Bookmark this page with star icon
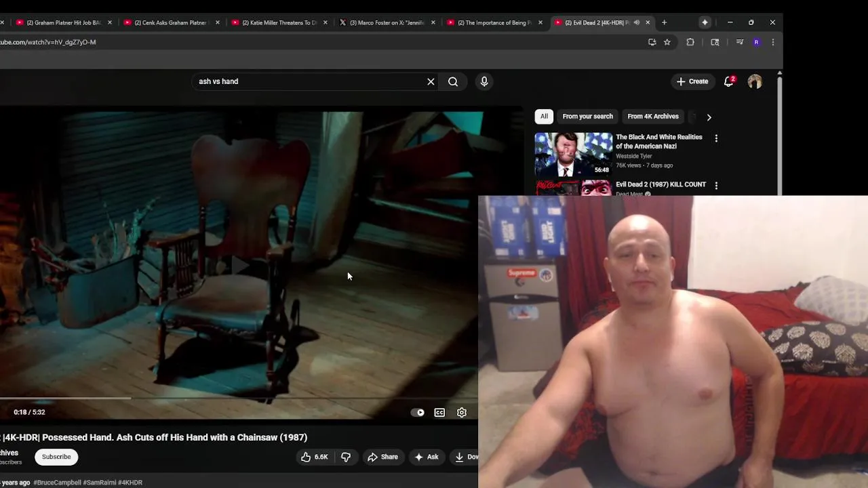Viewport: 868px width, 488px height. tap(667, 42)
